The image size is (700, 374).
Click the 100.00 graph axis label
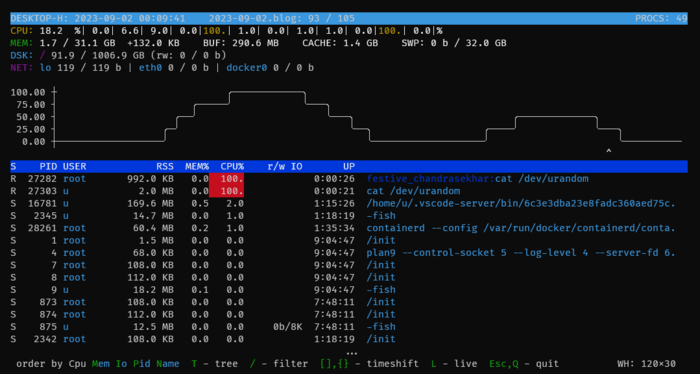pos(28,92)
